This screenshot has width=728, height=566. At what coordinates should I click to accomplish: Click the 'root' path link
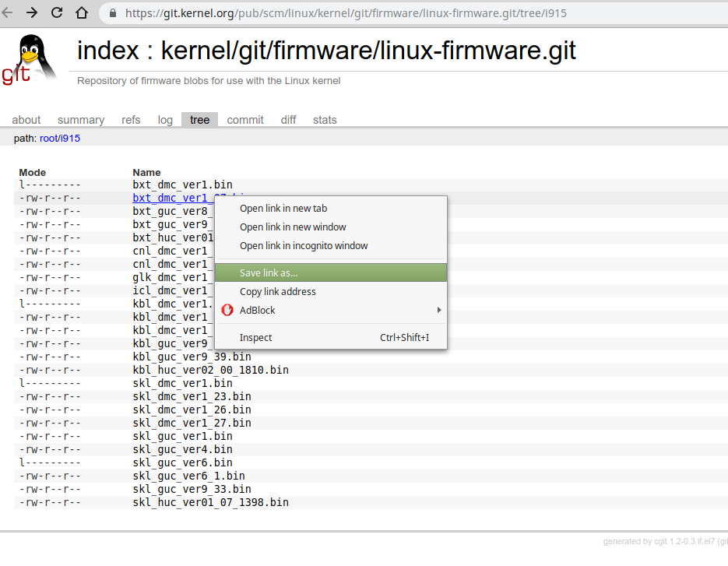[48, 139]
